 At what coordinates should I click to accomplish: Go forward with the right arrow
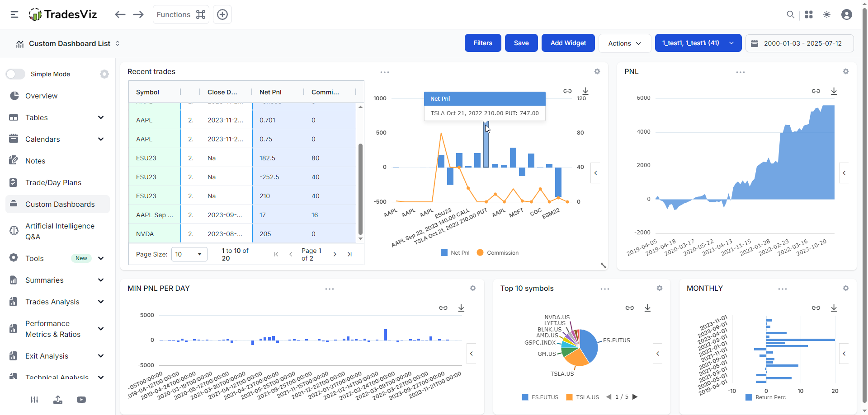pos(138,14)
